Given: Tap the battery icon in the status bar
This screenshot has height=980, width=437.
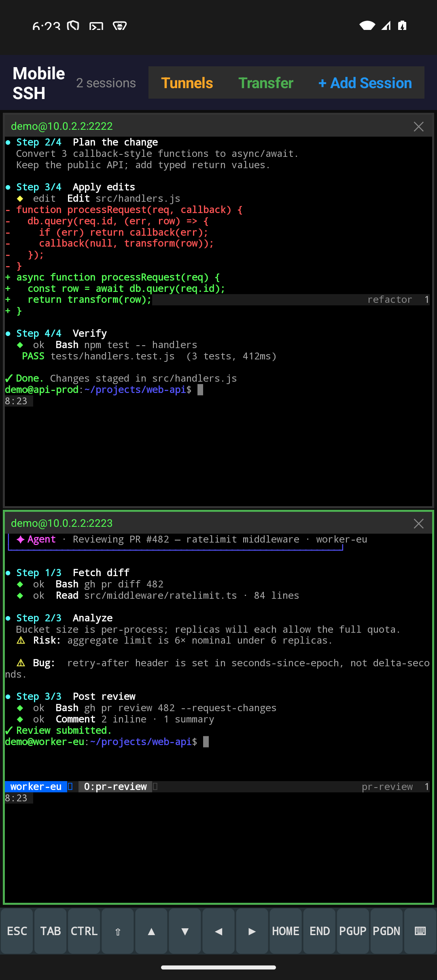Looking at the screenshot, I should pyautogui.click(x=402, y=25).
